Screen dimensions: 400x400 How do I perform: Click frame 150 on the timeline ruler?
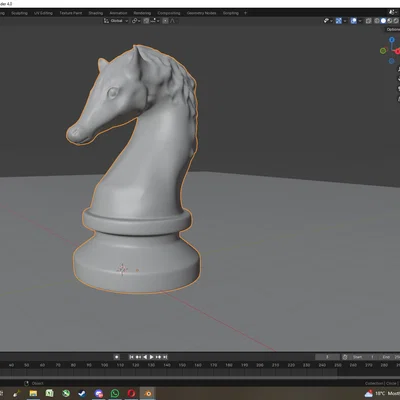click(x=182, y=365)
